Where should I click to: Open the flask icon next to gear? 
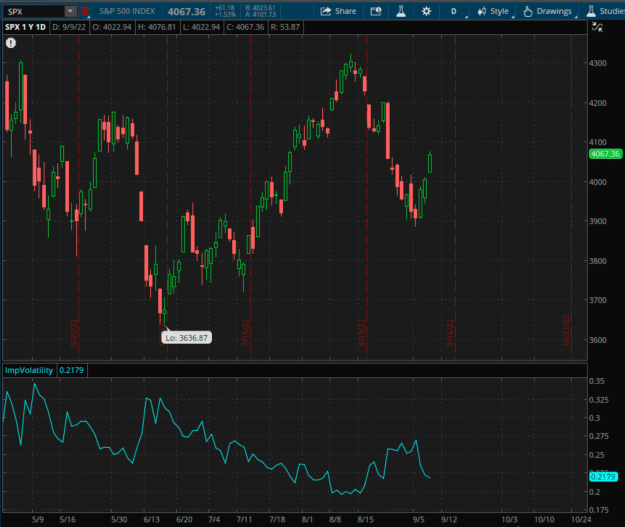pyautogui.click(x=401, y=11)
